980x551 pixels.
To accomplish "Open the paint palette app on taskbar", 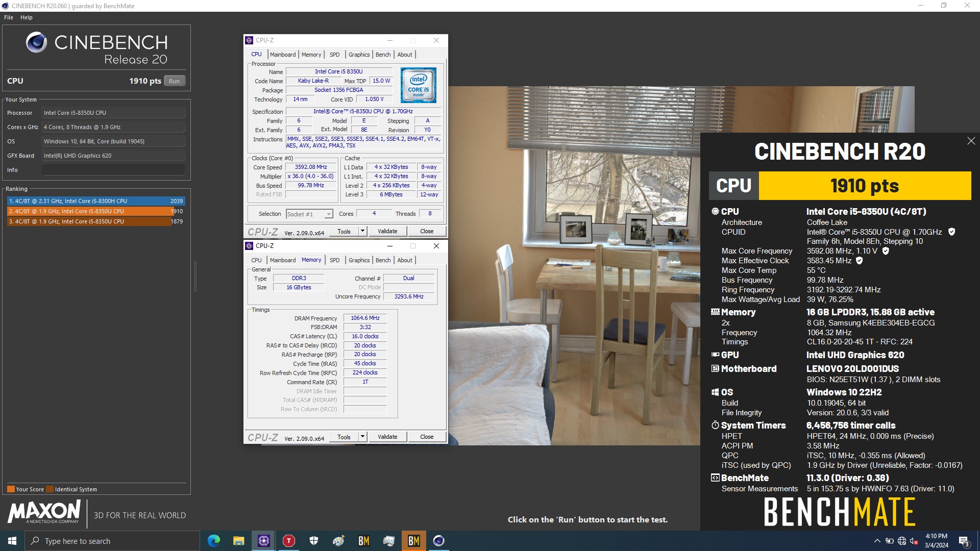I will 338,541.
